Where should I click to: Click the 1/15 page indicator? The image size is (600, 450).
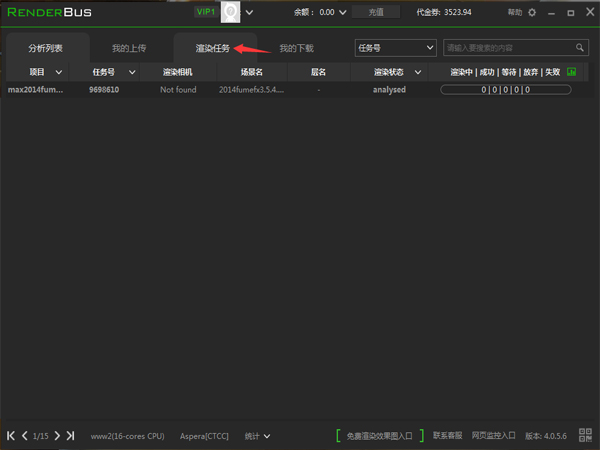click(x=41, y=436)
